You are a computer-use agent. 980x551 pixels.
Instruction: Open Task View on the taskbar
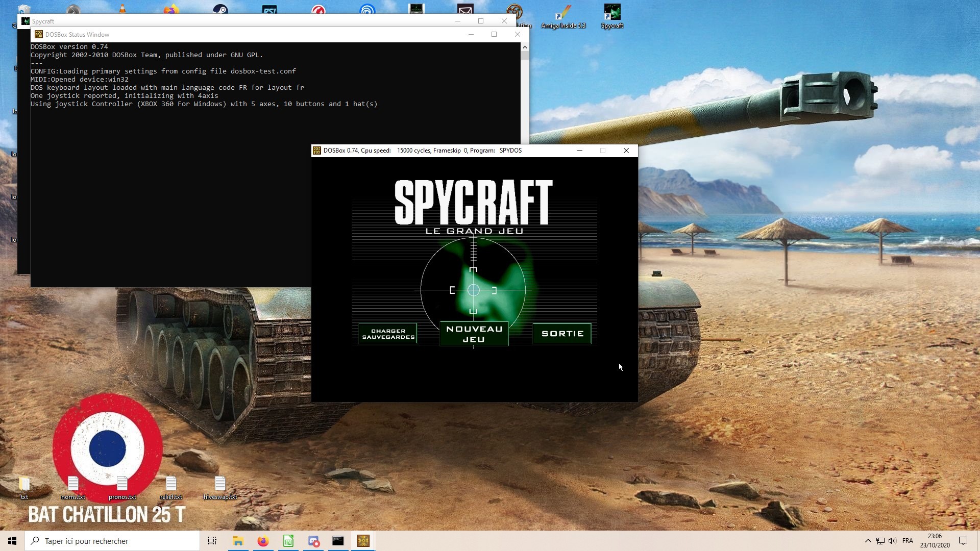[212, 541]
